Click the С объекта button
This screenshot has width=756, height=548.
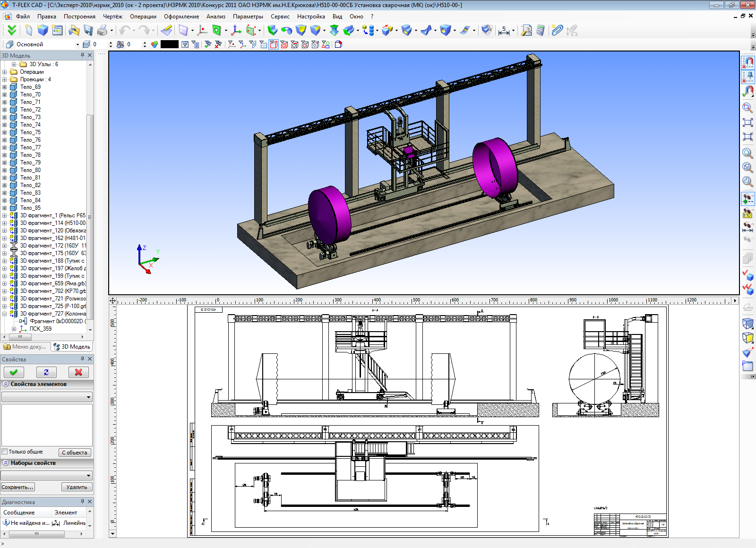[x=75, y=453]
